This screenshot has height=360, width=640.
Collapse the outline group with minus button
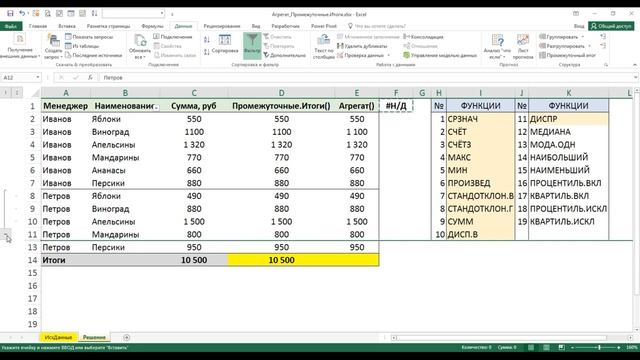[6, 234]
